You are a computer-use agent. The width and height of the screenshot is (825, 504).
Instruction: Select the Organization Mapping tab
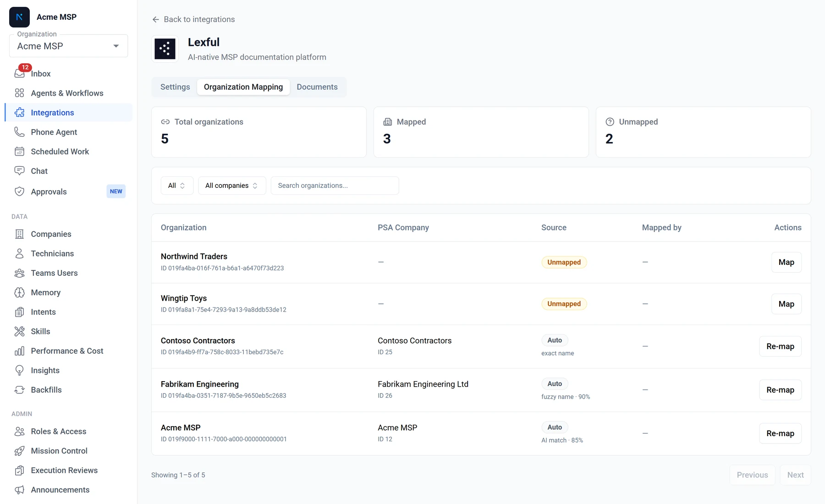click(x=243, y=87)
